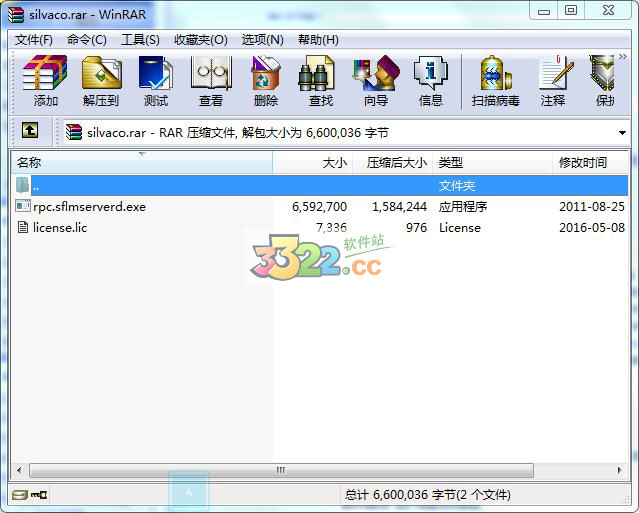
Task: Click the License type cell
Action: (460, 227)
